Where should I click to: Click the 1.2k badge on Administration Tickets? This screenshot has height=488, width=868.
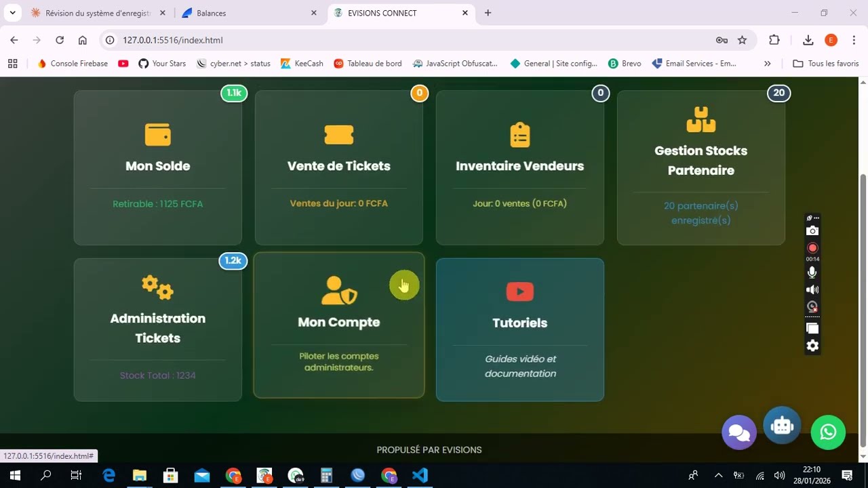click(x=233, y=260)
